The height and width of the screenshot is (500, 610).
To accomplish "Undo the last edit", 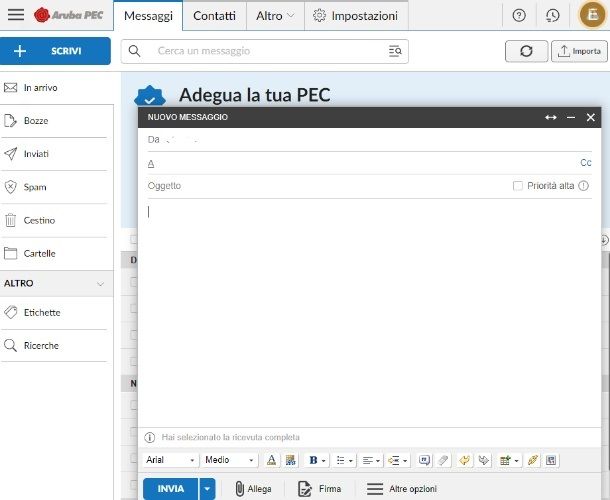I will tap(465, 460).
